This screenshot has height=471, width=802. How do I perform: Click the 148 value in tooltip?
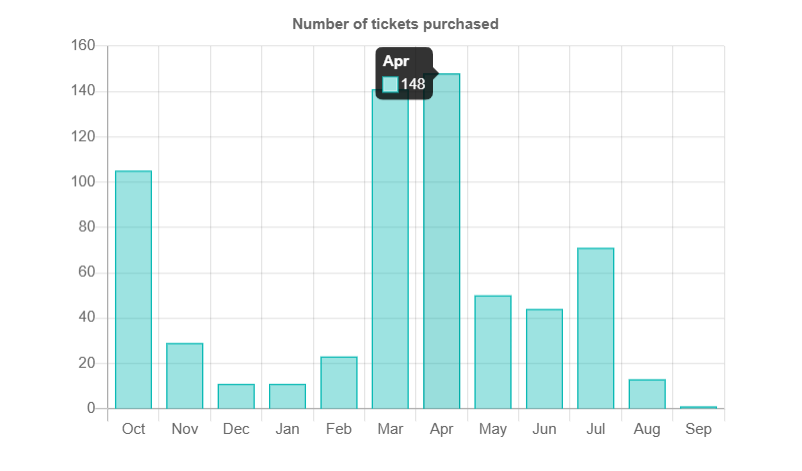[x=413, y=85]
